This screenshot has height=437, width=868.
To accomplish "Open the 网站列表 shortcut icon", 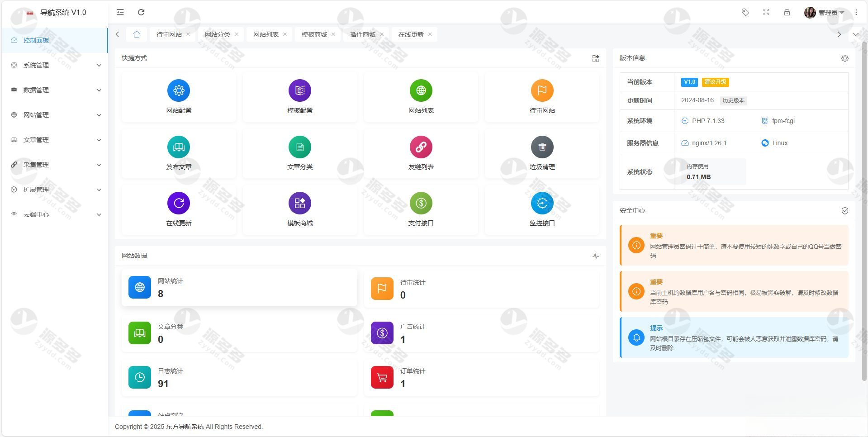I will click(x=421, y=90).
